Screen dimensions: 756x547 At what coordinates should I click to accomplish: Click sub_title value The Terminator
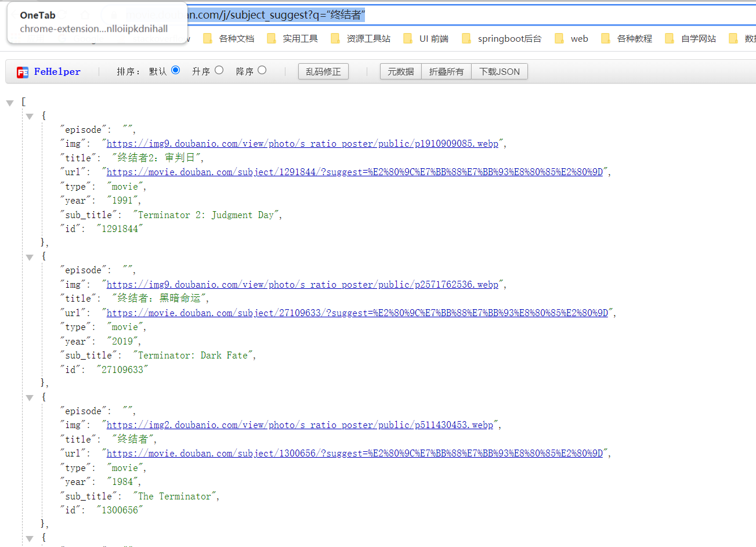click(x=175, y=497)
